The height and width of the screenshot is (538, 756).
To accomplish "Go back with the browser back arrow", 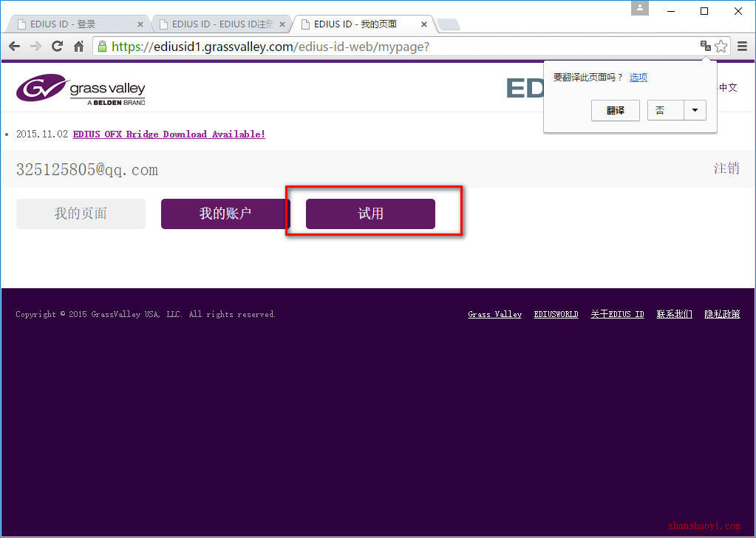I will (15, 47).
